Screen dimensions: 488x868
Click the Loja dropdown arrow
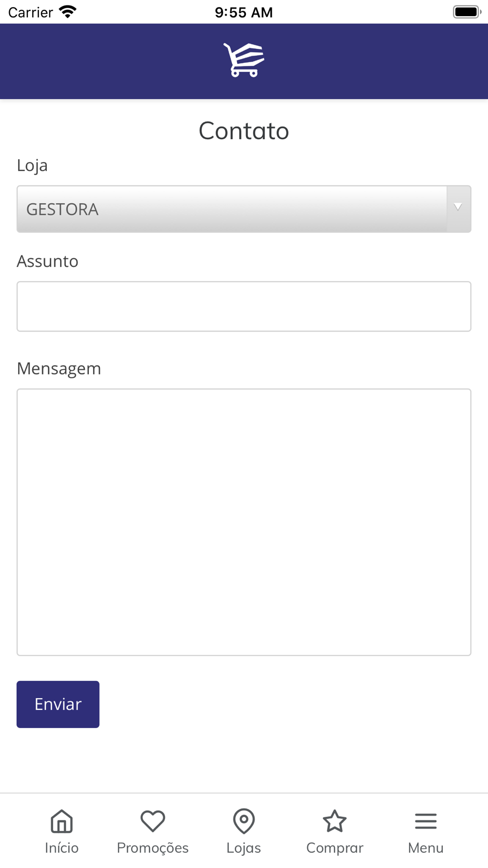[458, 207]
